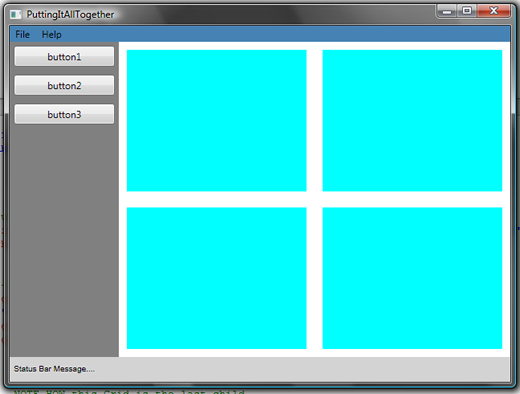Viewport: 520px width, 394px height.
Task: Click the button3 button
Action: tap(64, 114)
